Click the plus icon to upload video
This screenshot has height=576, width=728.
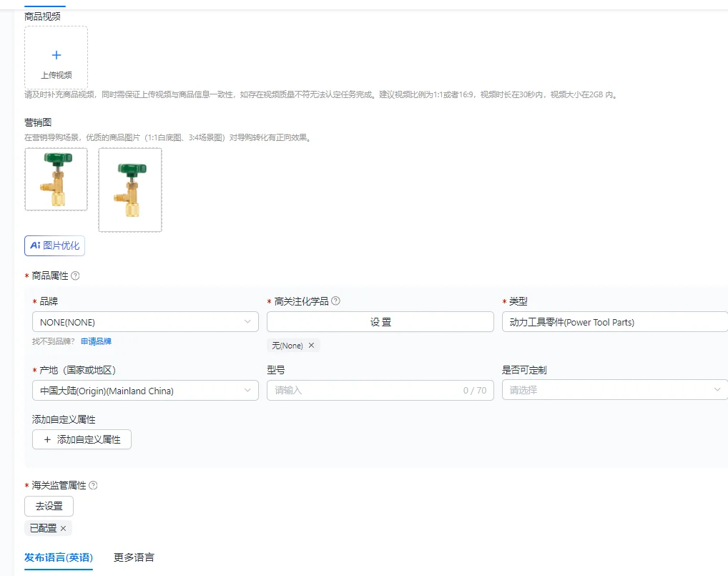pyautogui.click(x=56, y=55)
